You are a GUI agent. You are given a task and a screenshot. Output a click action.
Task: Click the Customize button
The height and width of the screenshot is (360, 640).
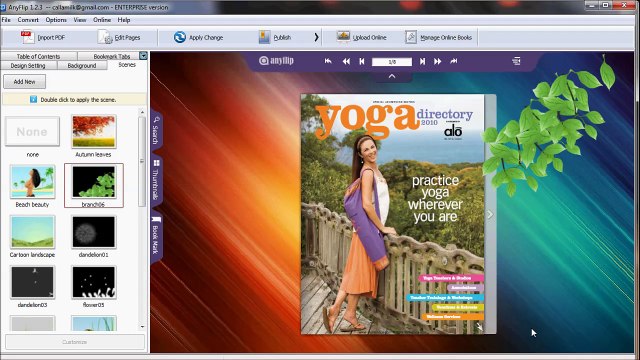tap(75, 342)
